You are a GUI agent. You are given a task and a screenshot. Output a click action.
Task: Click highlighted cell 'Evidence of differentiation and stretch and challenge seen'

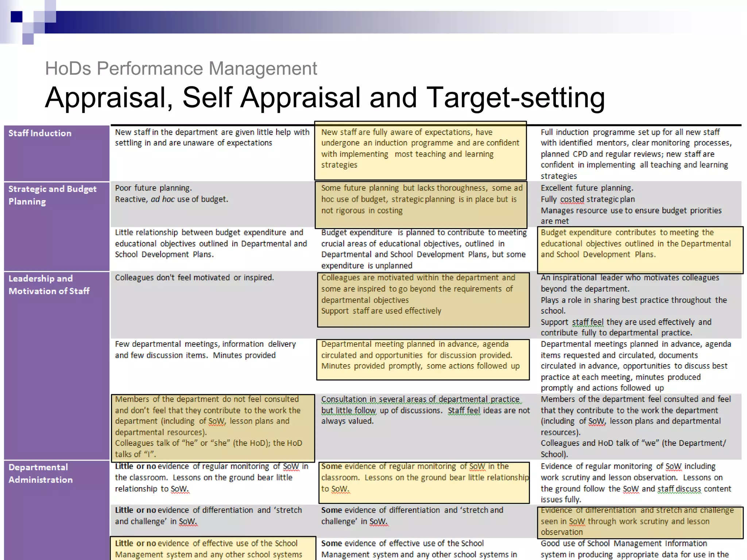(x=640, y=522)
